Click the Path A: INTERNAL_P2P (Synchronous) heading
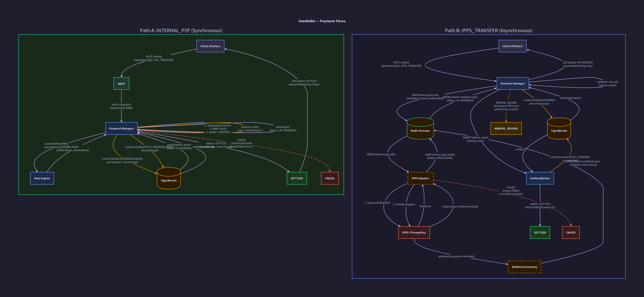Viewport: 644px width, 297px height. (x=181, y=31)
